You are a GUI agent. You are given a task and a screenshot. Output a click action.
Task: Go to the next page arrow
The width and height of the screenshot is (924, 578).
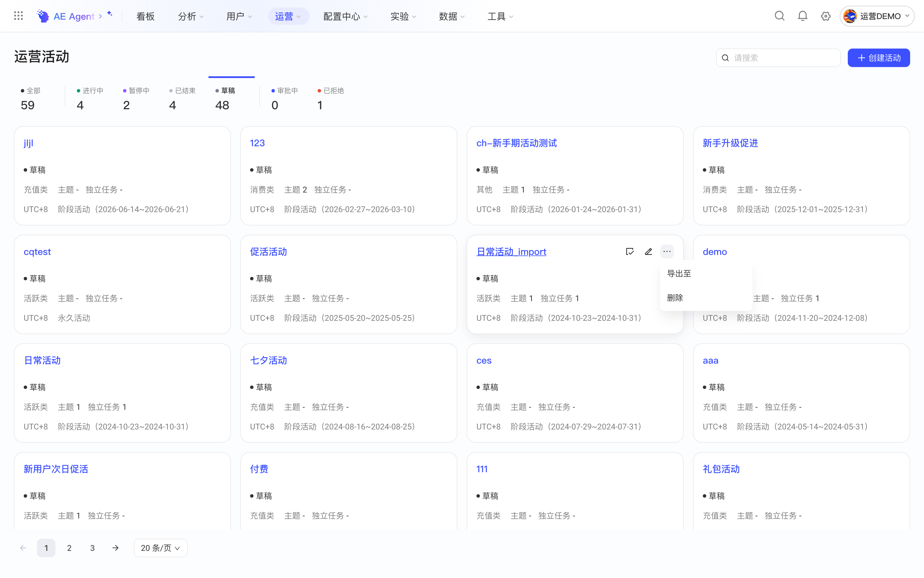tap(115, 548)
